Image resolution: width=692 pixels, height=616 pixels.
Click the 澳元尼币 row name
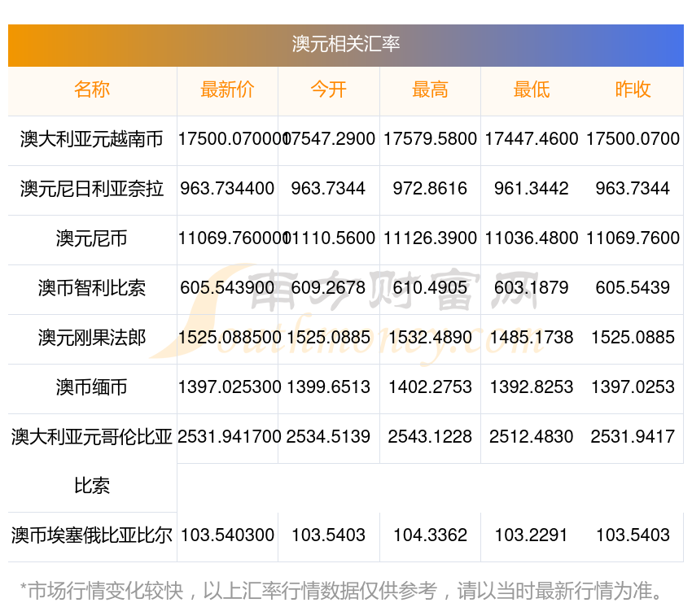(x=92, y=238)
